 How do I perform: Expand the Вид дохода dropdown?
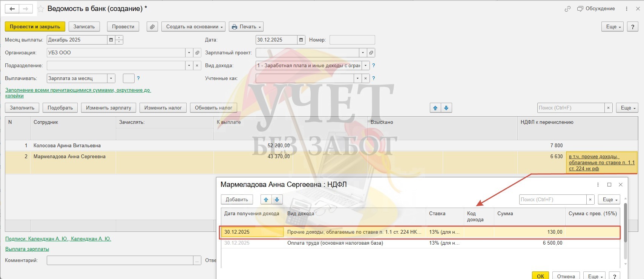pyautogui.click(x=366, y=66)
